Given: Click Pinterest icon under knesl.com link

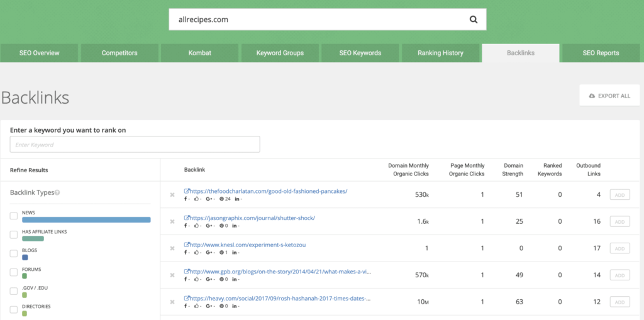Looking at the screenshot, I should [222, 252].
